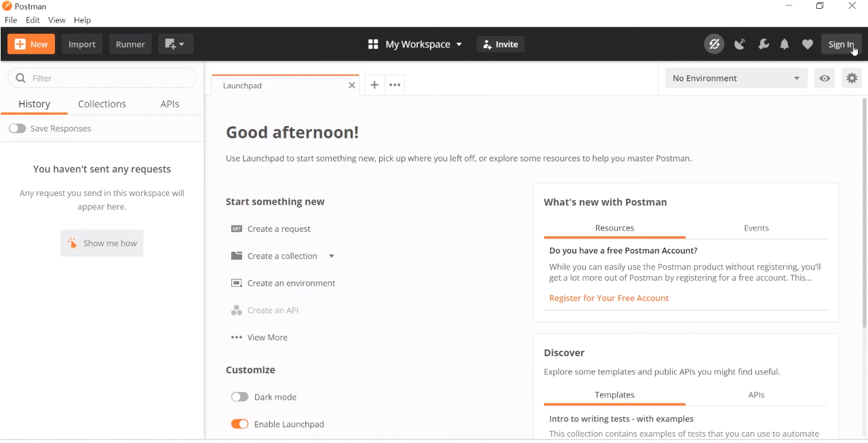This screenshot has height=443, width=868.
Task: Click Register for Your Free Account
Action: [609, 298]
